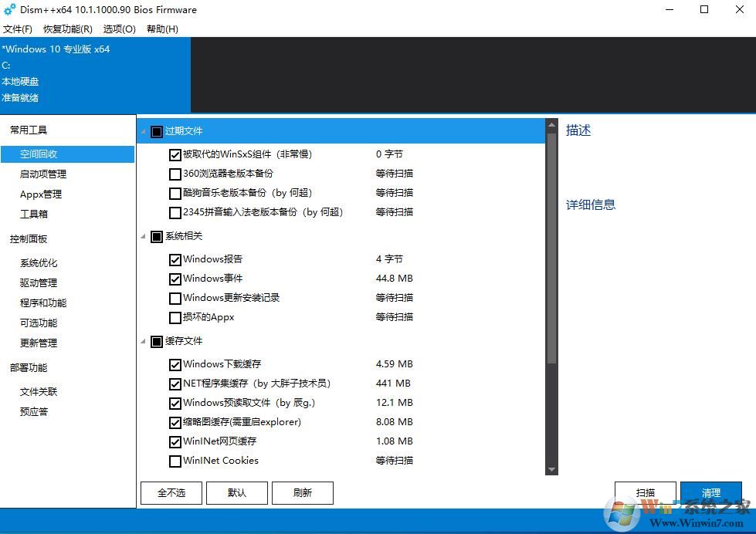Open 程序和功能 in sidebar

tap(43, 303)
